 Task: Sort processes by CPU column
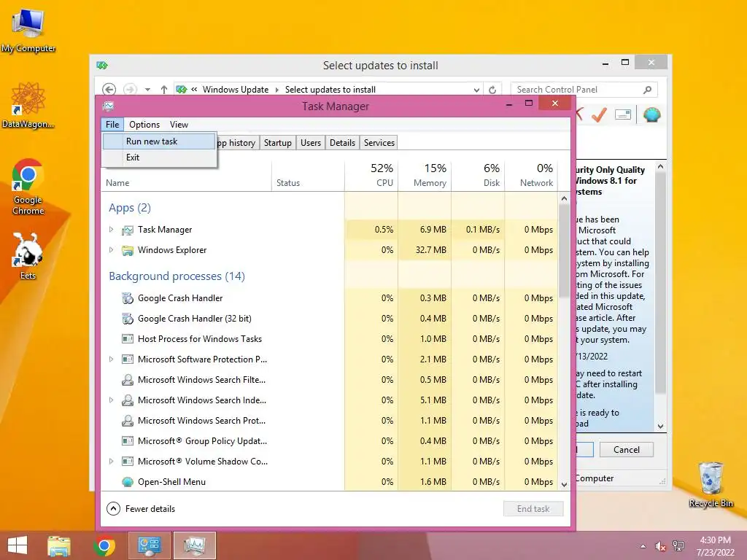[371, 175]
